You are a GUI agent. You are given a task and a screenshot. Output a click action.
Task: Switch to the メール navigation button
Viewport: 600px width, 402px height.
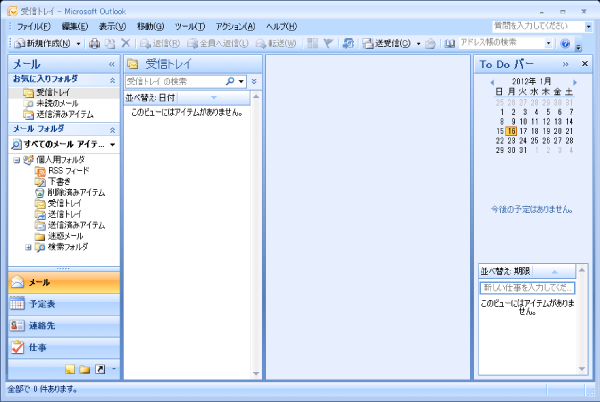point(64,283)
